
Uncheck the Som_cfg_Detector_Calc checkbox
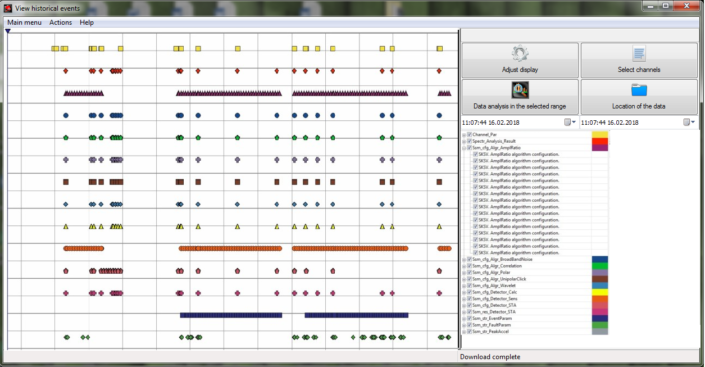point(469,292)
